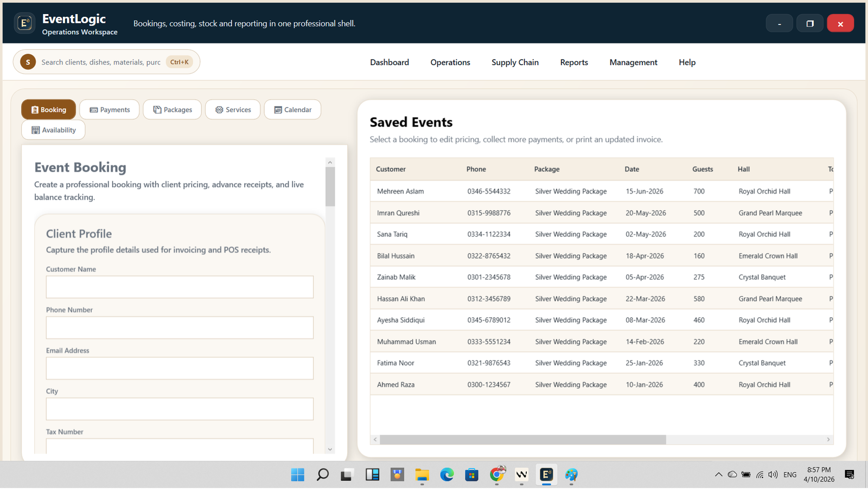Navigate to the Dashboard menu
Image resolution: width=868 pixels, height=489 pixels.
(x=389, y=62)
